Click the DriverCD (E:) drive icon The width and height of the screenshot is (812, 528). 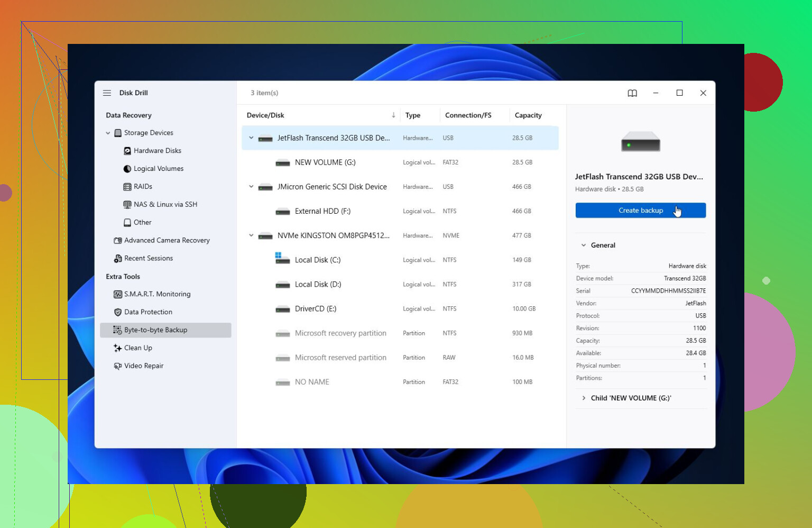tap(283, 309)
